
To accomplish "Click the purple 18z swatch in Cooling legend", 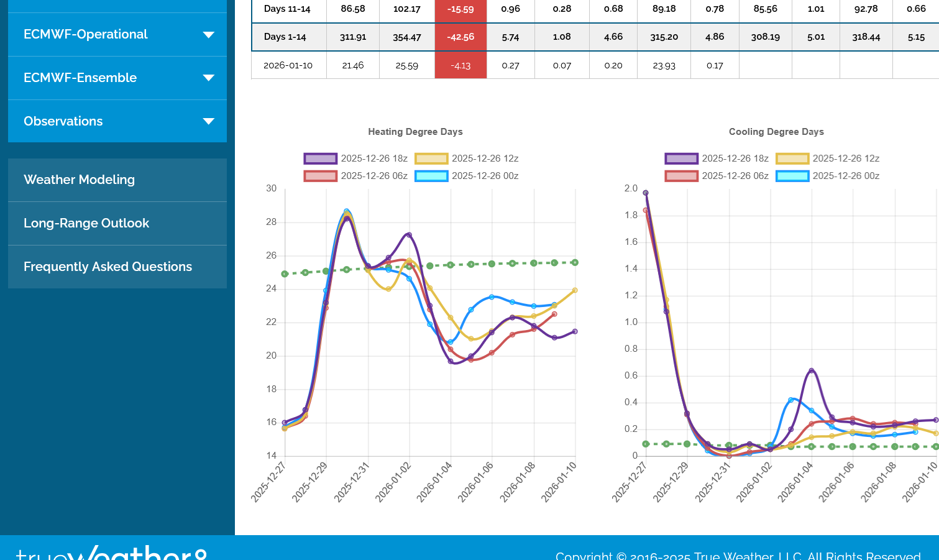I will pyautogui.click(x=681, y=158).
